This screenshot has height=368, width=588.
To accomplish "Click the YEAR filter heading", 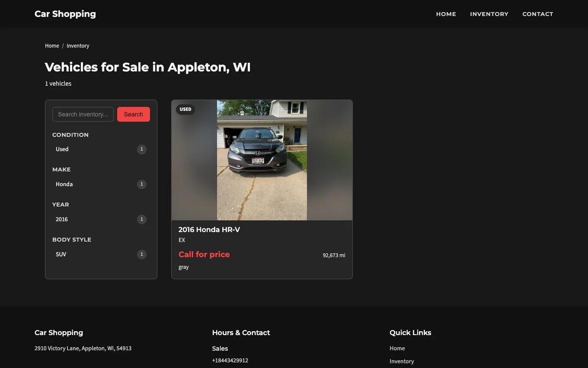I will click(61, 204).
